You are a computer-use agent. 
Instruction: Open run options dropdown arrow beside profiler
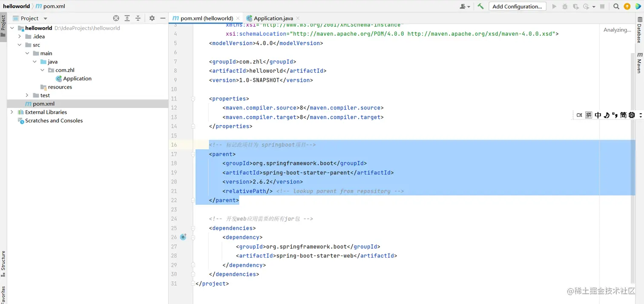[594, 7]
